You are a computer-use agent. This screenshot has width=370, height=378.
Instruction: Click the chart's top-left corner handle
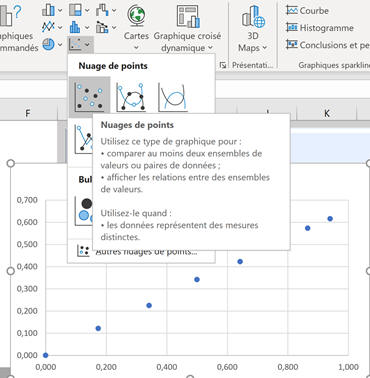[x=11, y=163]
